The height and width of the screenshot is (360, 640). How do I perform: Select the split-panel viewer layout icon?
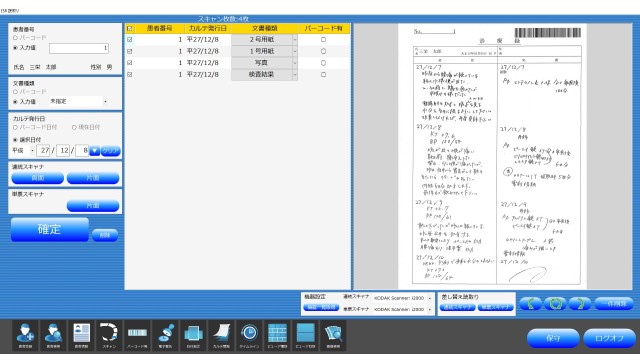point(305,336)
